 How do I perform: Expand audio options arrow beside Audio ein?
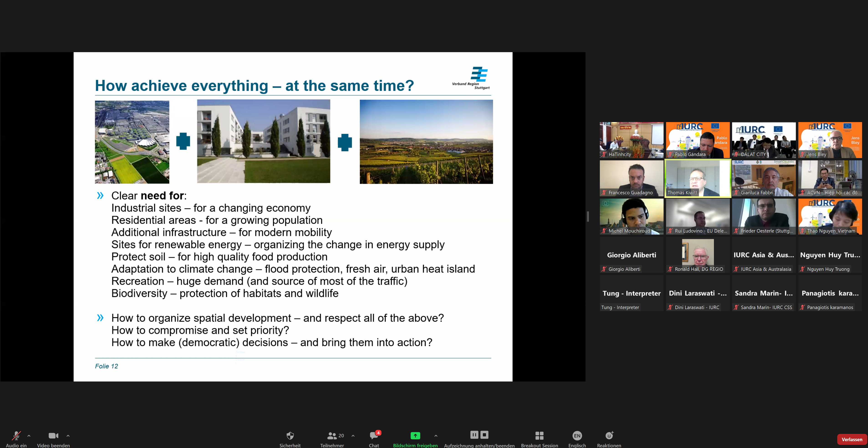[29, 435]
